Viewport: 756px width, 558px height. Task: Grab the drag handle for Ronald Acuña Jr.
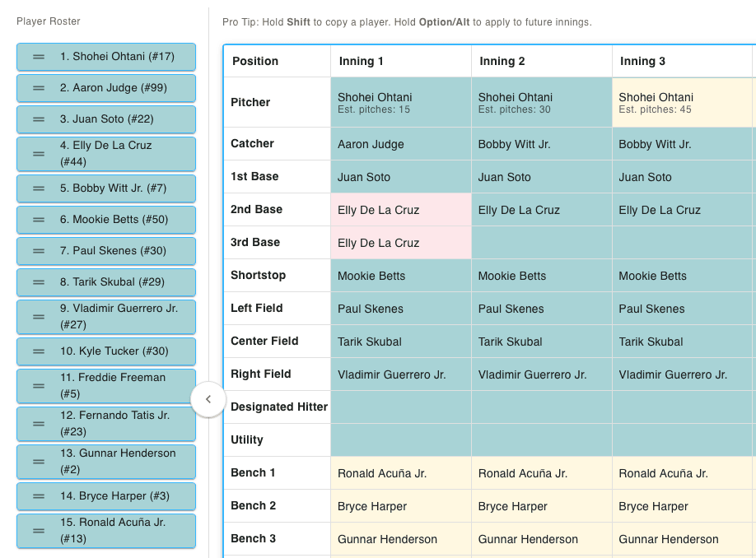pyautogui.click(x=38, y=532)
